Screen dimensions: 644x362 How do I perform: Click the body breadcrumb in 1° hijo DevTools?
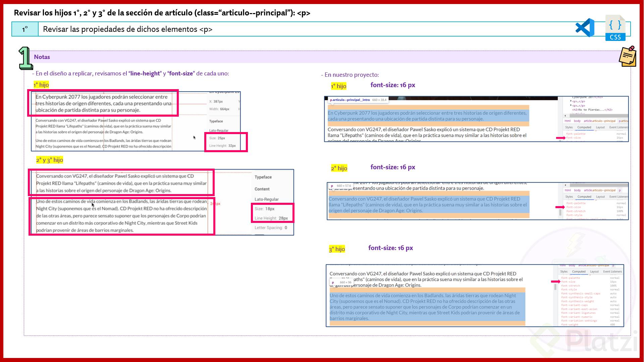[577, 121]
